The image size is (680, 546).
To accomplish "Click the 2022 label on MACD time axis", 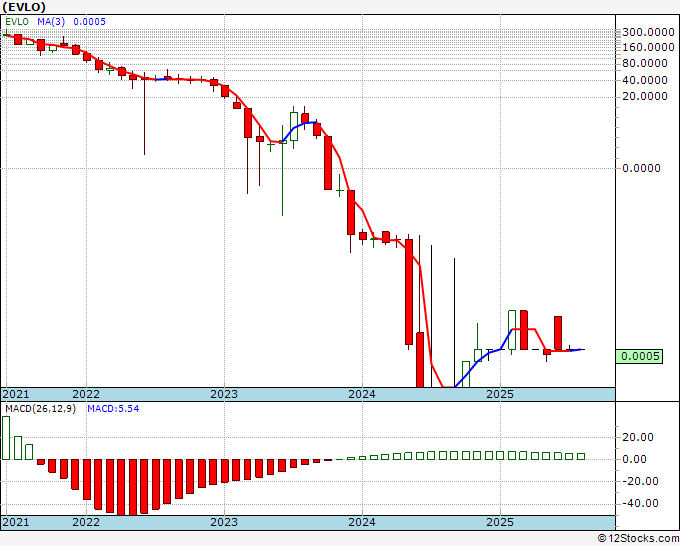I will [x=86, y=522].
